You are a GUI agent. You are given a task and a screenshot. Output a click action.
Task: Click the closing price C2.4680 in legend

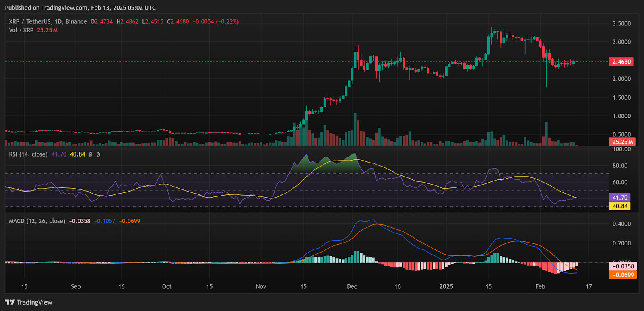[x=178, y=21]
